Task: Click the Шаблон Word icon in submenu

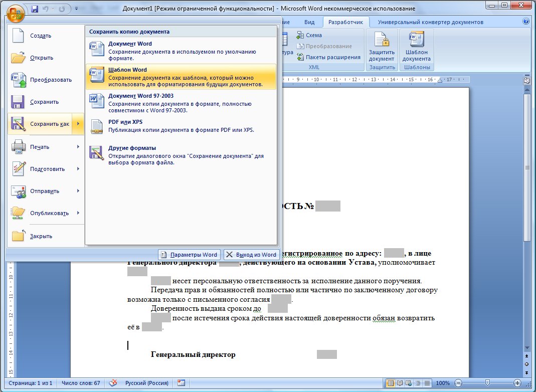Action: (x=97, y=75)
